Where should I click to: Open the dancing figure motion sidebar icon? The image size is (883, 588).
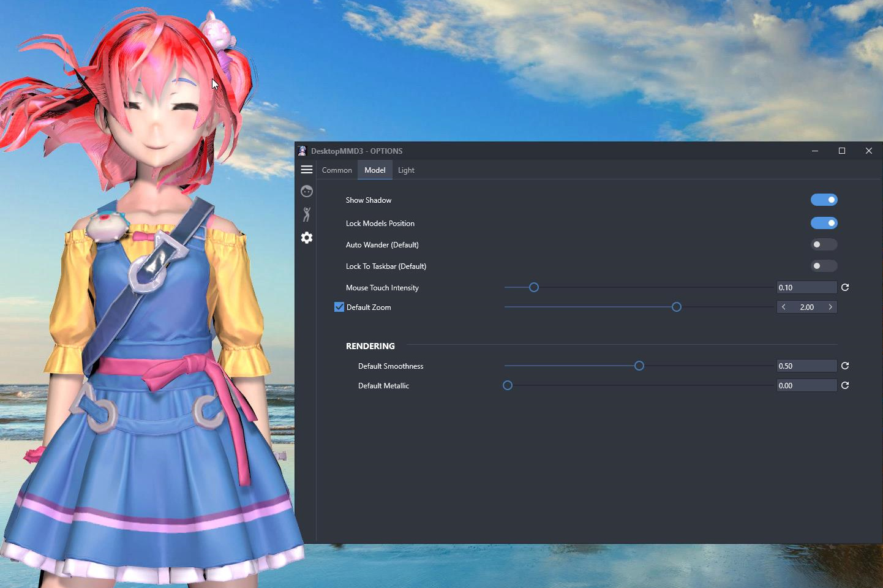click(307, 214)
